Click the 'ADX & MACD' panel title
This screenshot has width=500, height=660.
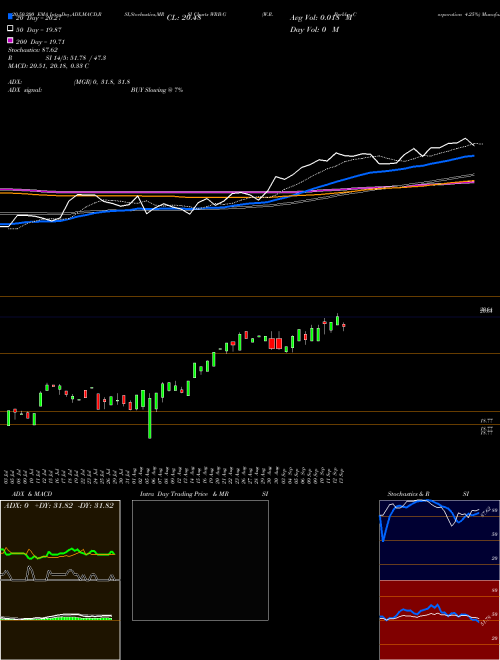click(32, 494)
